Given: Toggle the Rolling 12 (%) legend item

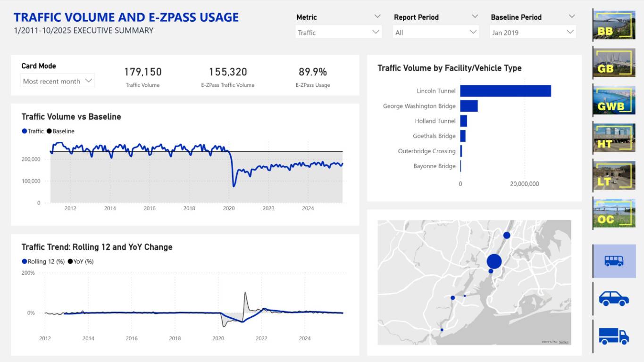Looking at the screenshot, I should point(43,261).
